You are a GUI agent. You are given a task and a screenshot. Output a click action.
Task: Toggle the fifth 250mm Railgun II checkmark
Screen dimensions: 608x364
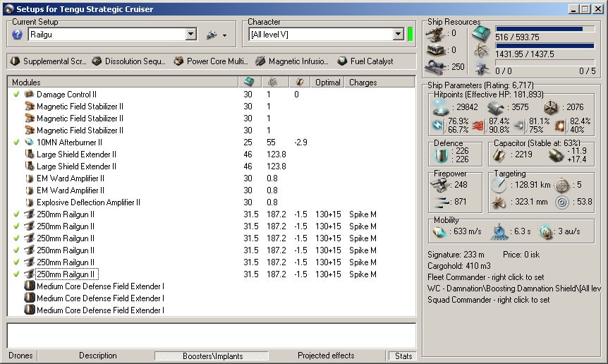(16, 262)
